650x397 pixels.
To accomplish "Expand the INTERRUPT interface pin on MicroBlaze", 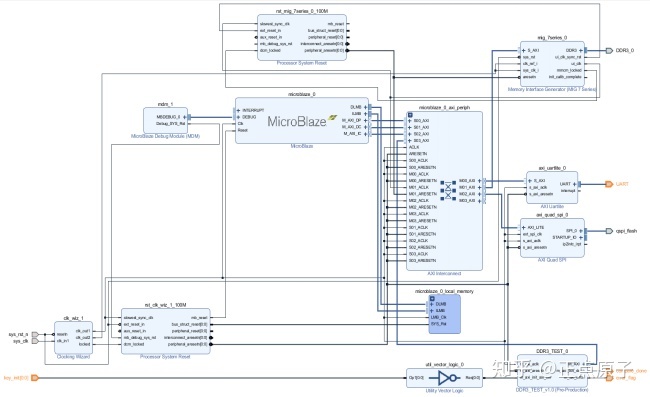I will tap(238, 111).
